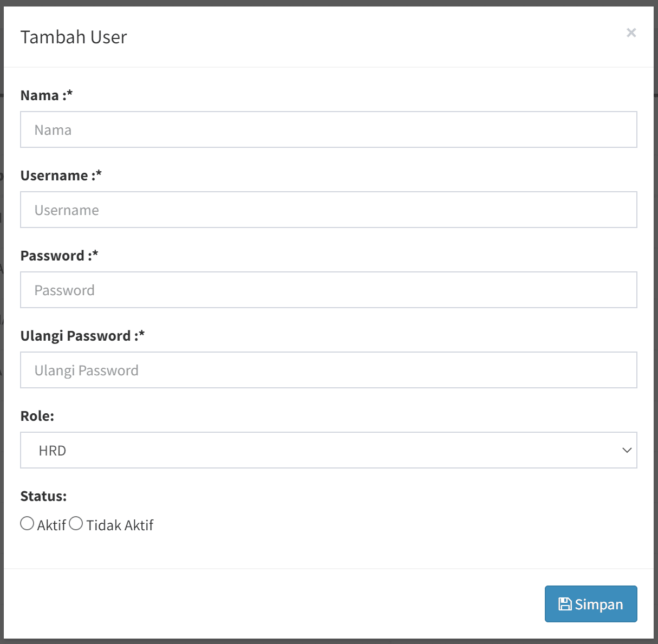The width and height of the screenshot is (658, 644).
Task: Select the Tidak Aktif radio button
Action: [x=76, y=524]
